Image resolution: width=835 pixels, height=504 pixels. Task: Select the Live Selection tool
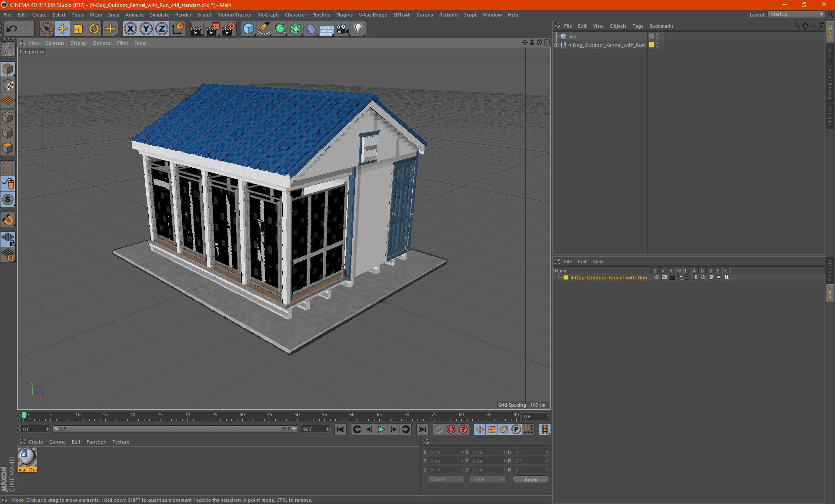[47, 29]
